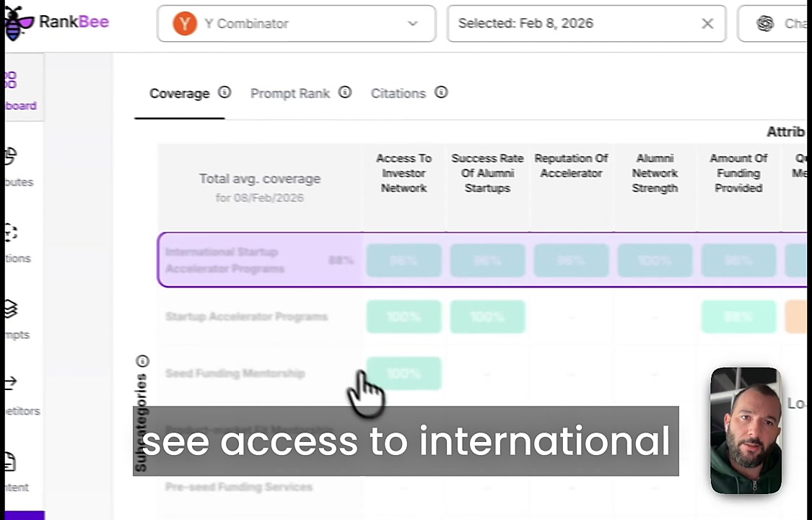Click the RankBee bee logo
The width and height of the screenshot is (812, 520).
point(19,24)
